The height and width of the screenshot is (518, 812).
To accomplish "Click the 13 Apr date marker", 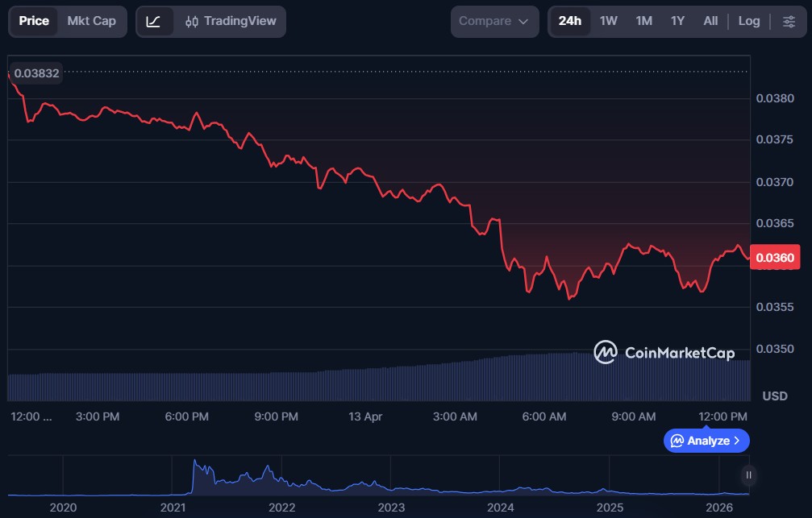I will point(366,416).
